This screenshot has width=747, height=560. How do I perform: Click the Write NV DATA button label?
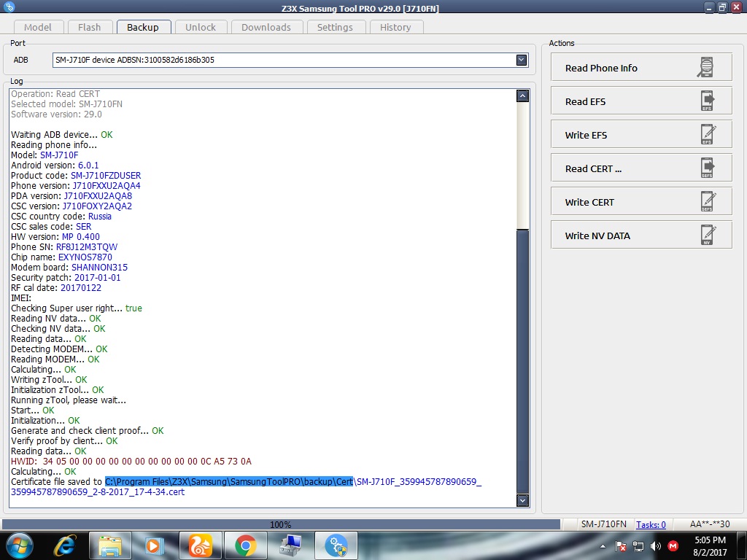pos(597,236)
